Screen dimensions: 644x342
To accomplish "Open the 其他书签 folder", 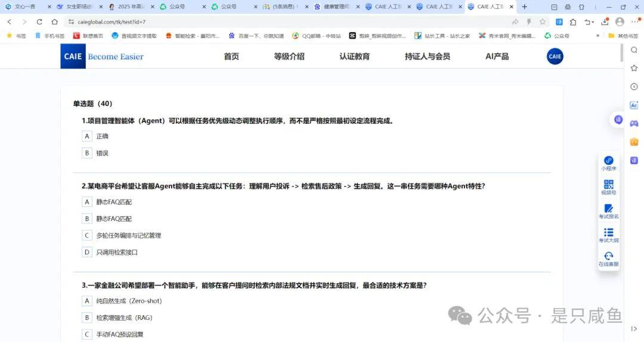I will (623, 36).
